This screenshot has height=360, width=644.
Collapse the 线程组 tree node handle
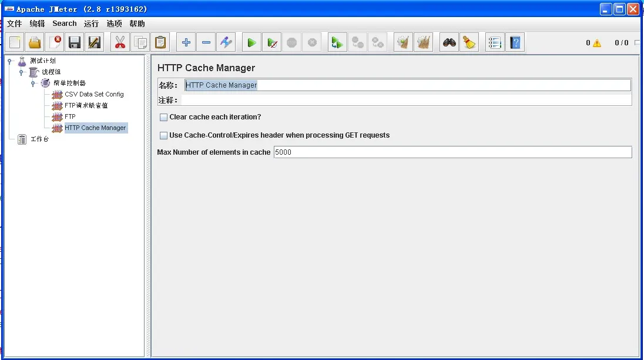pyautogui.click(x=21, y=72)
